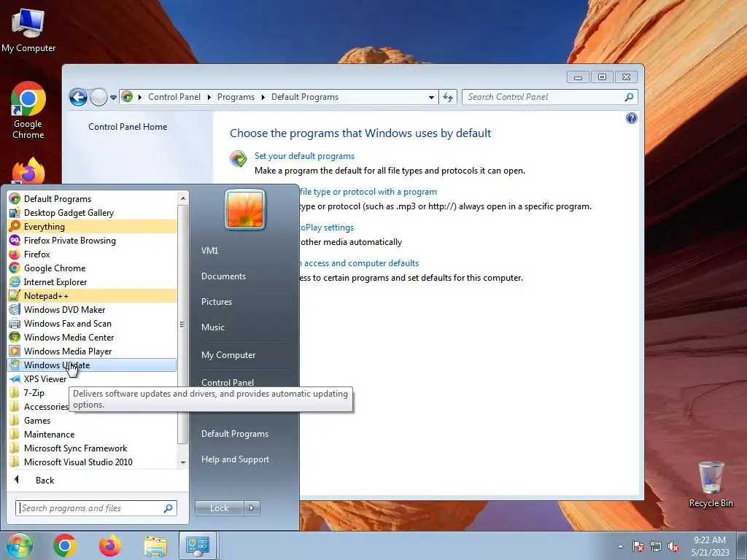Click the Control Panel taskbar button
747x560 pixels.
tap(198, 545)
